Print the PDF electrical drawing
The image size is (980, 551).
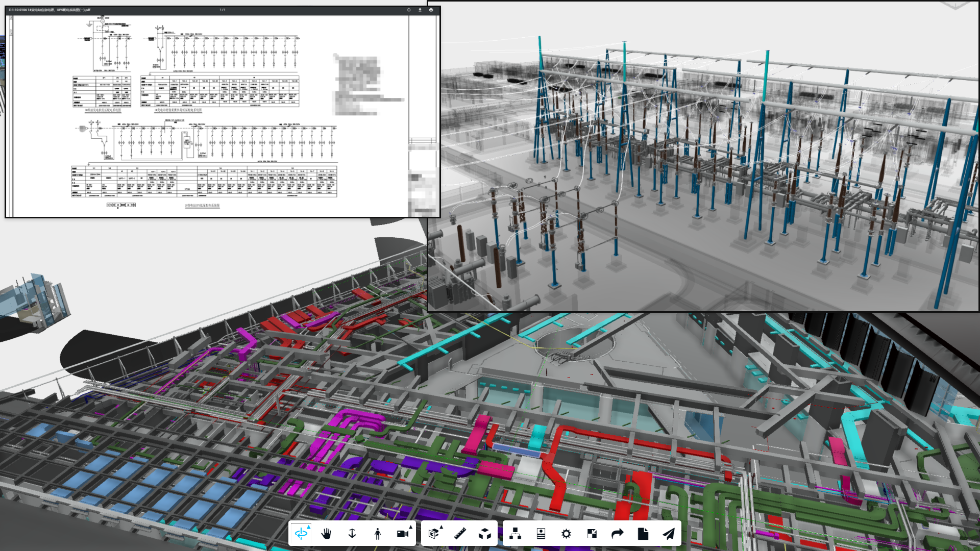pyautogui.click(x=431, y=10)
